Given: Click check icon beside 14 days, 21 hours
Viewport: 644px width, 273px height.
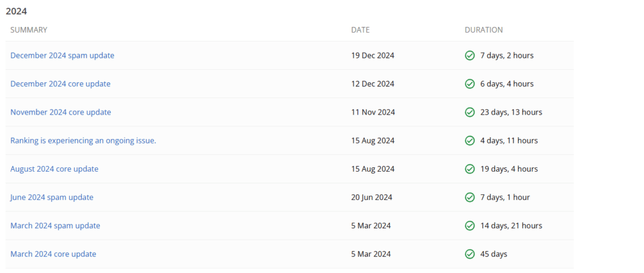Looking at the screenshot, I should [469, 225].
